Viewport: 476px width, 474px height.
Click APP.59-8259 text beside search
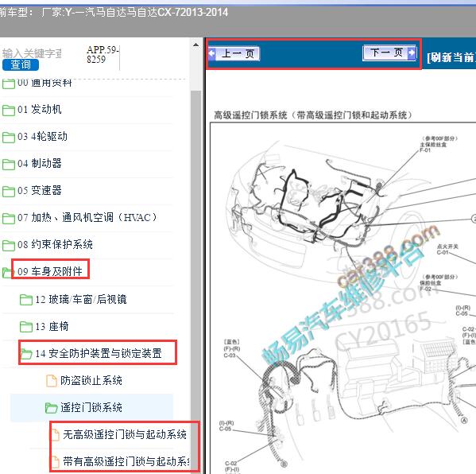(103, 54)
